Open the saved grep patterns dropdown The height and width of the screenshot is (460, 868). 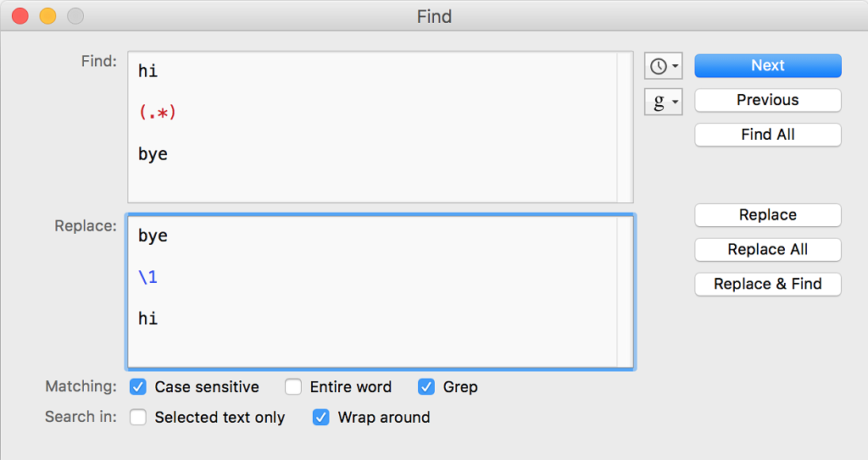663,103
